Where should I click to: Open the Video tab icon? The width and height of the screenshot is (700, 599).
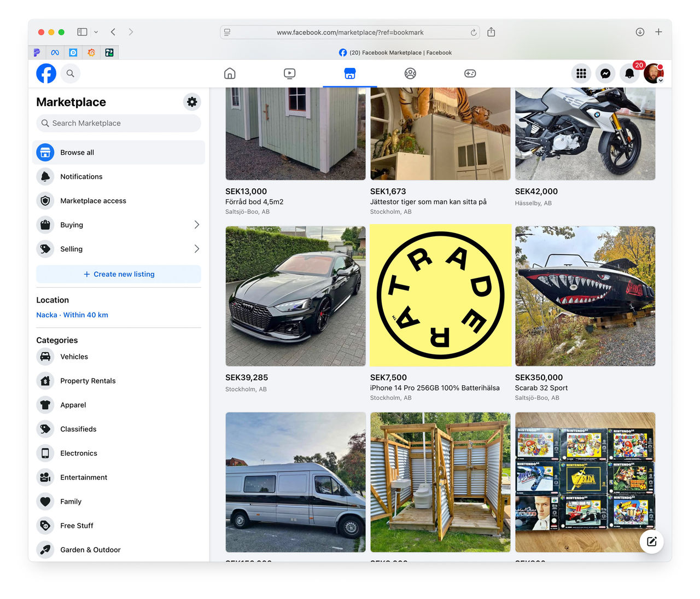[x=290, y=73]
